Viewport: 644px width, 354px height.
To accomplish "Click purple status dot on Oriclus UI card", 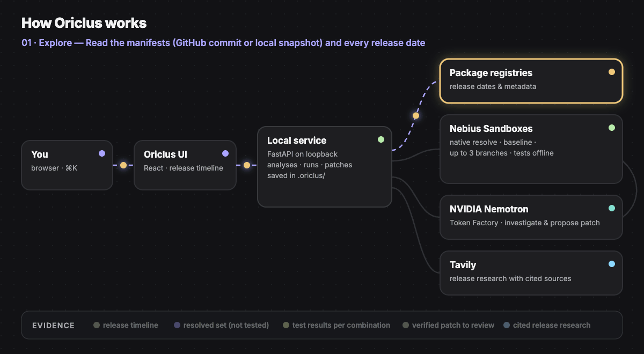I will [x=225, y=153].
